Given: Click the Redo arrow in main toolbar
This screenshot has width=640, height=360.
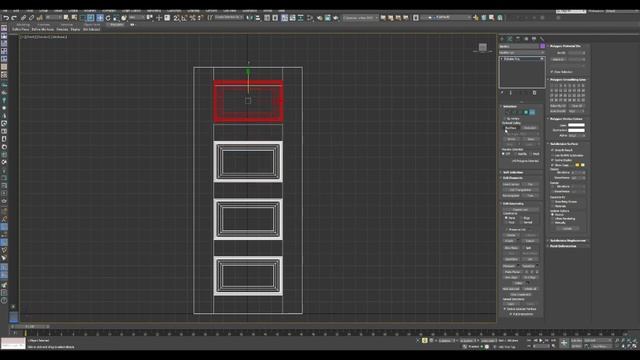Looking at the screenshot, I should tap(14, 18).
